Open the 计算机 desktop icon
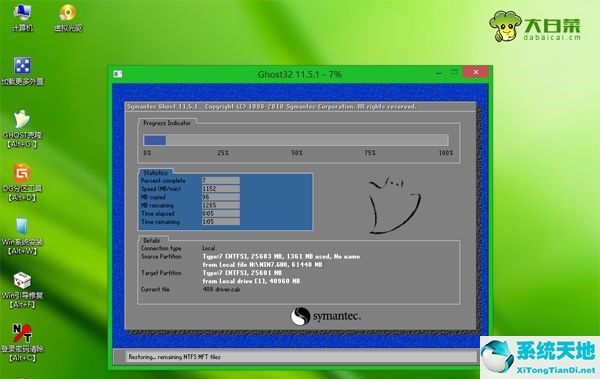The image size is (600, 379). click(22, 18)
